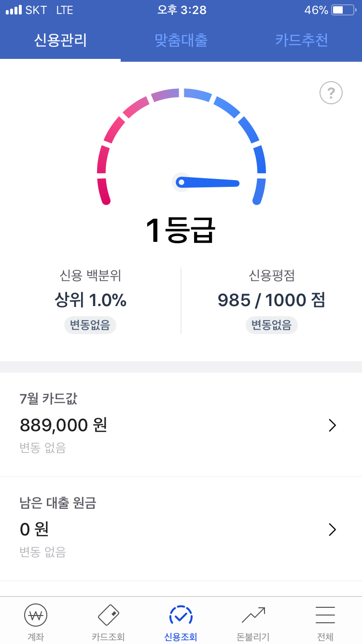Tap the 0 원 loan balance amount

pos(34,530)
